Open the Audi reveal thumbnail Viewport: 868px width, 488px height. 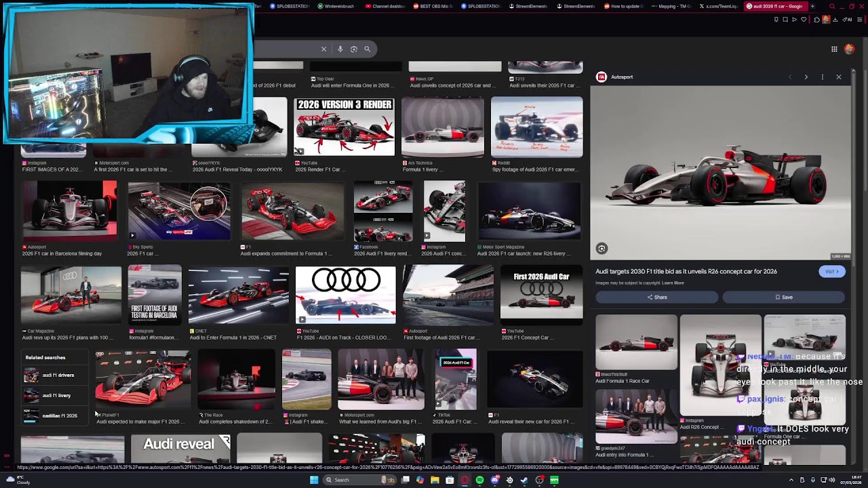pyautogui.click(x=180, y=448)
